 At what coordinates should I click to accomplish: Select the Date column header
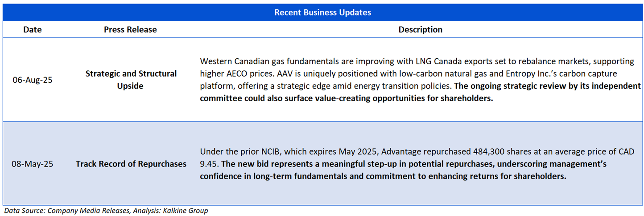[x=32, y=30]
